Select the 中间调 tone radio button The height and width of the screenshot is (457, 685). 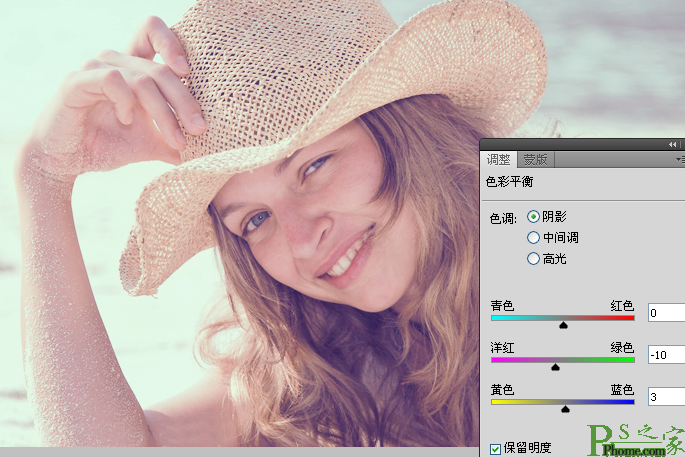pyautogui.click(x=533, y=238)
